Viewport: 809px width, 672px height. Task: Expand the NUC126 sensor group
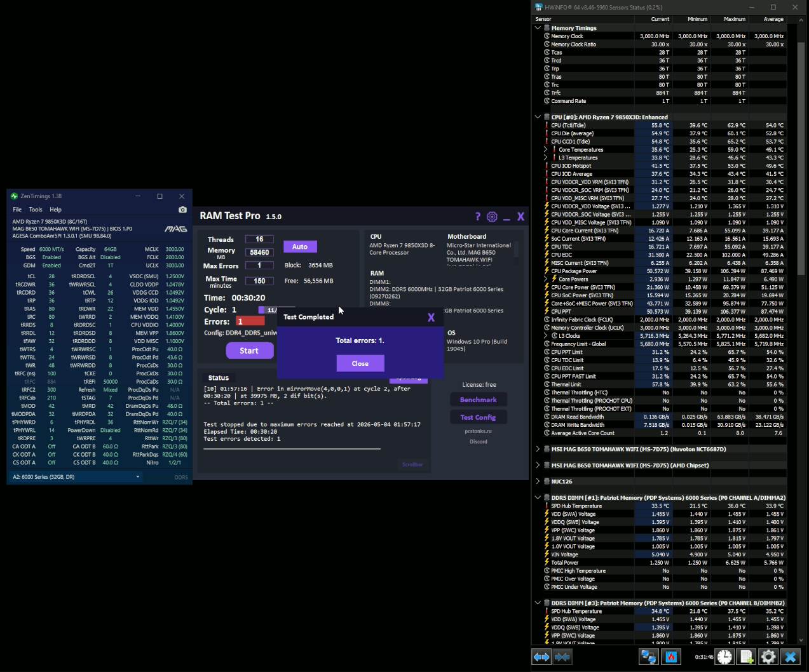(x=538, y=481)
